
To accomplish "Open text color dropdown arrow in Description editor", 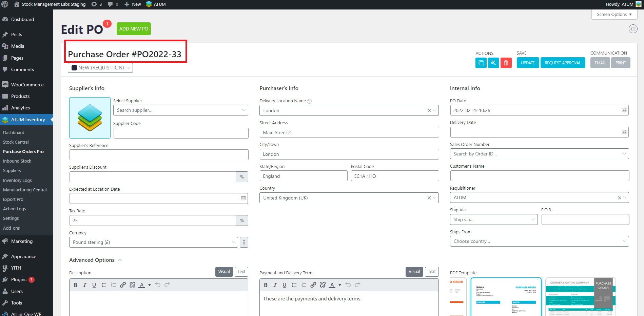I will coord(149,285).
